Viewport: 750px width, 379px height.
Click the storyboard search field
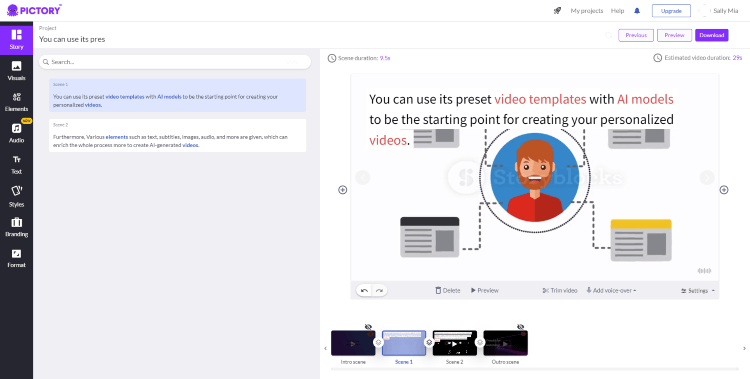click(175, 62)
